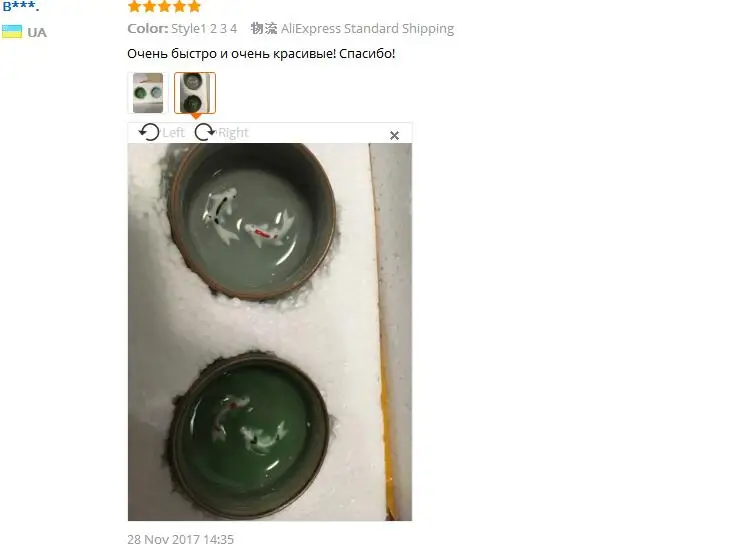The width and height of the screenshot is (750, 552).
Task: Open the first review thumbnail with two cups
Action: pyautogui.click(x=148, y=93)
